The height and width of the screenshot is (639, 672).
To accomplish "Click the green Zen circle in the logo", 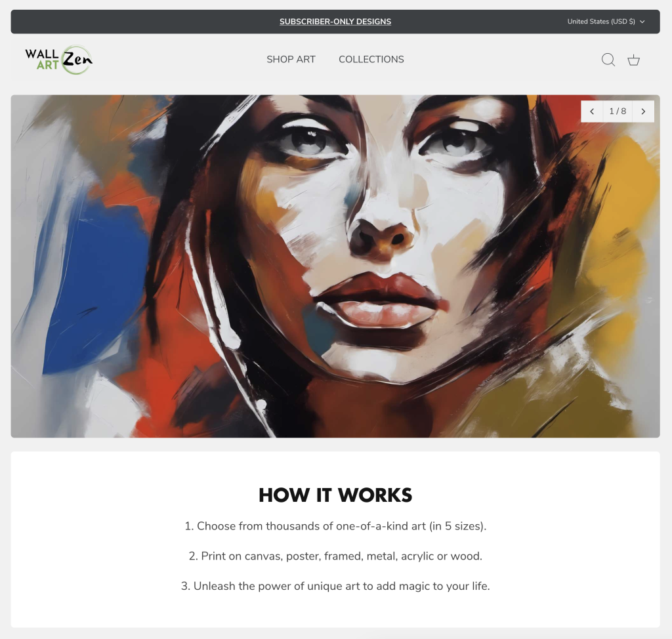I will coord(77,60).
